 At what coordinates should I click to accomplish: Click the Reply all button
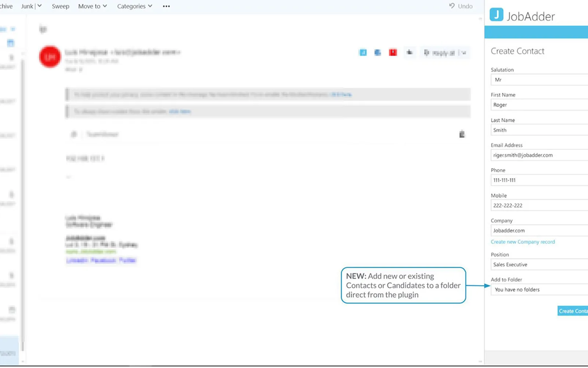[x=439, y=53]
